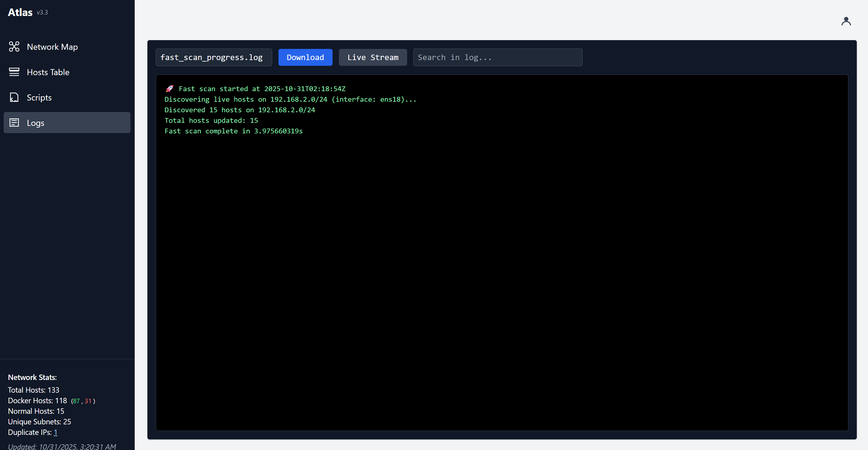Screen dimensions: 868x450
Task: Go to Hosts Table
Action: tap(67, 72)
